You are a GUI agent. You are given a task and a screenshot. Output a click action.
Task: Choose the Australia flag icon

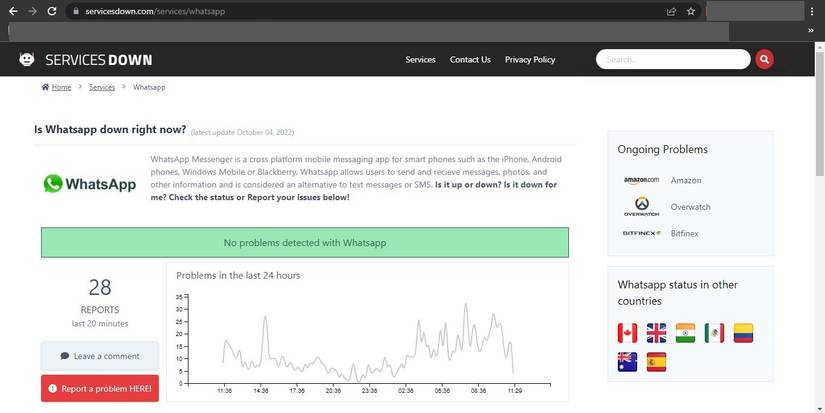pos(627,362)
